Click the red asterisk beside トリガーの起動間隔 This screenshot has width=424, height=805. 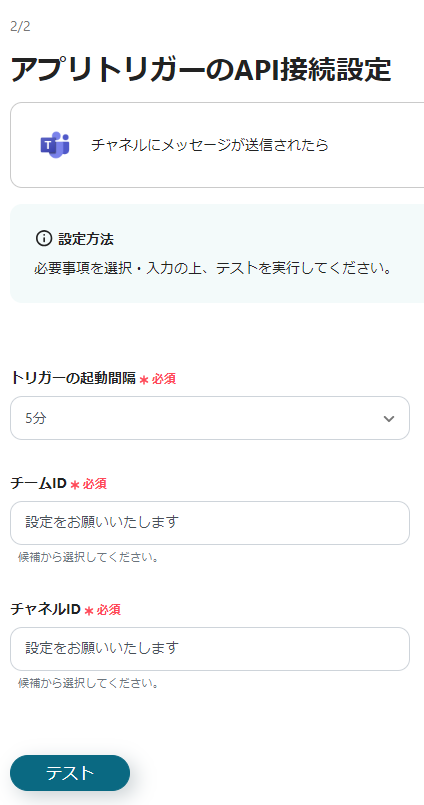coord(144,380)
